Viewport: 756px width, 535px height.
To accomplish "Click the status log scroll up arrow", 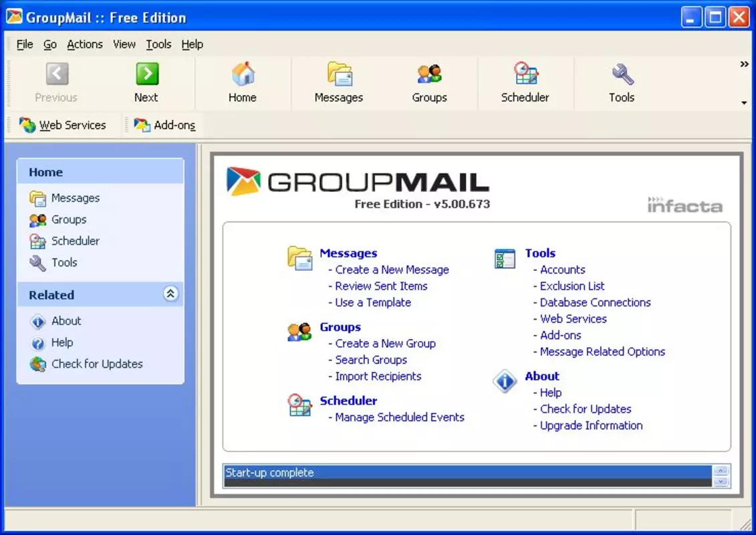I will tap(721, 471).
